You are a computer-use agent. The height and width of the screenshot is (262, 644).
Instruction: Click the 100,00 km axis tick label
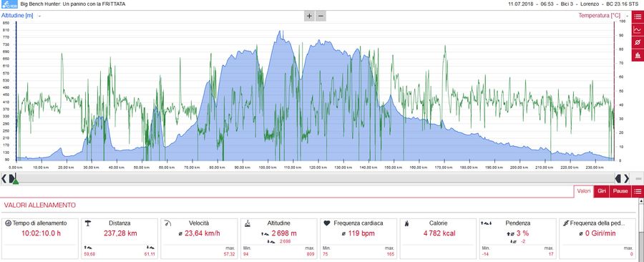coord(268,168)
